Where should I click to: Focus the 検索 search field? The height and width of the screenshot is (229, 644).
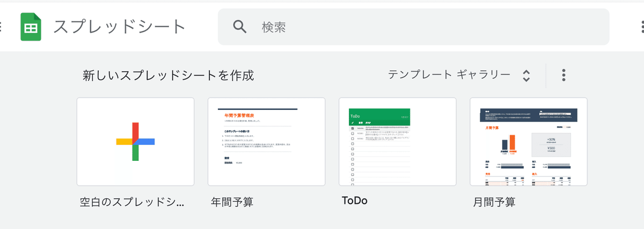coord(413,27)
